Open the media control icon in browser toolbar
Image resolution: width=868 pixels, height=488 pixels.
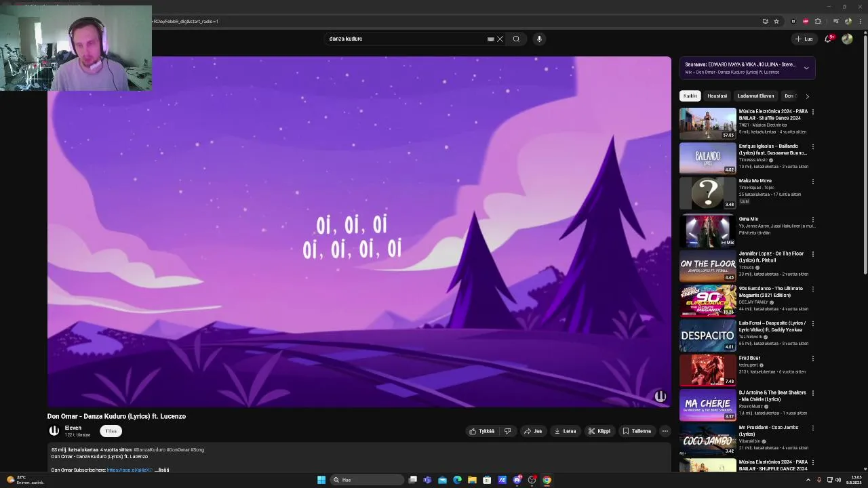[x=835, y=21]
